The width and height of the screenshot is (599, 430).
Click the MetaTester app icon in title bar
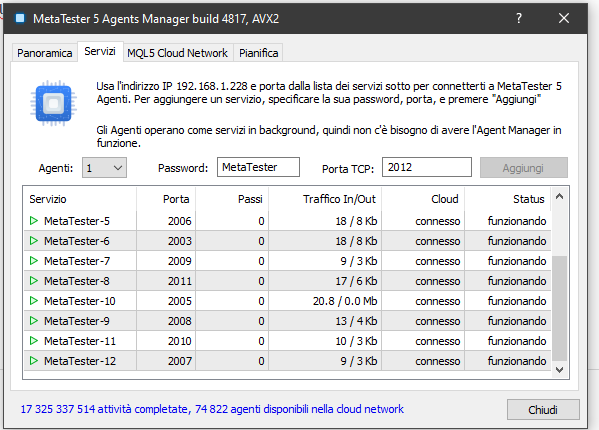coord(20,18)
